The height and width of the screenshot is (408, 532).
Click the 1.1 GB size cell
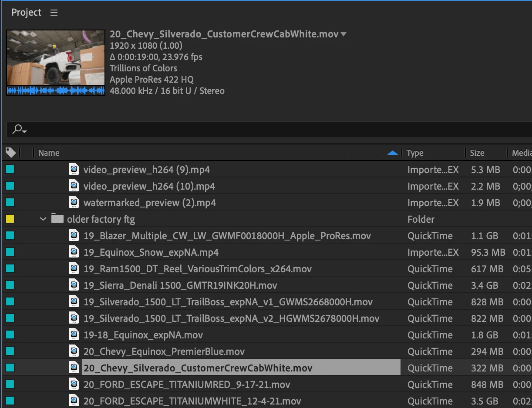pos(484,236)
